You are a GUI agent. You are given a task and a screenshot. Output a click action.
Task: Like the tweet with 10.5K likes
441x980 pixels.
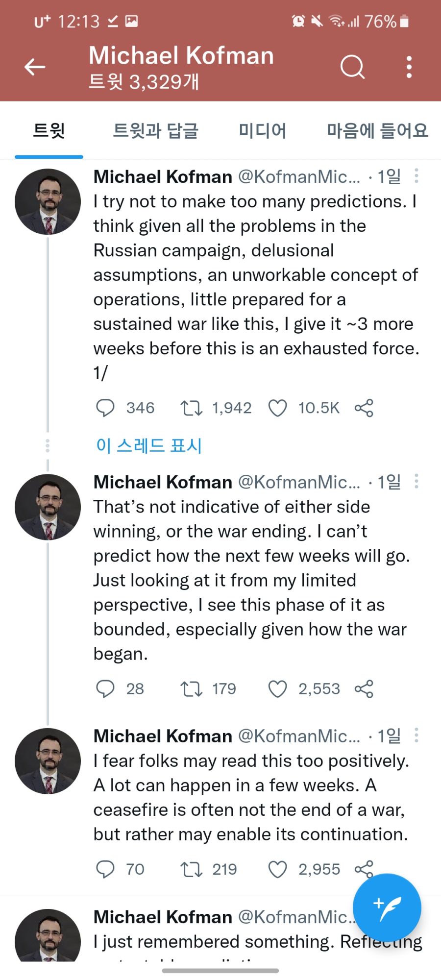click(277, 408)
